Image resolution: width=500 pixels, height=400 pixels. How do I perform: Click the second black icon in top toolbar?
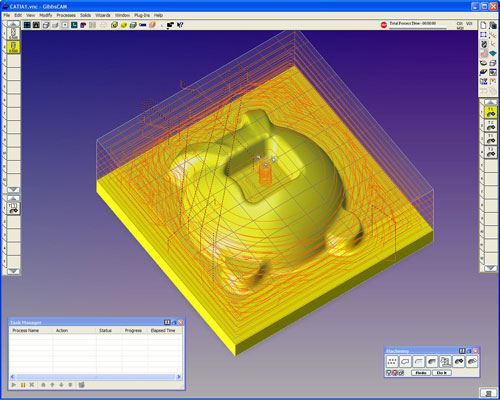(36, 25)
